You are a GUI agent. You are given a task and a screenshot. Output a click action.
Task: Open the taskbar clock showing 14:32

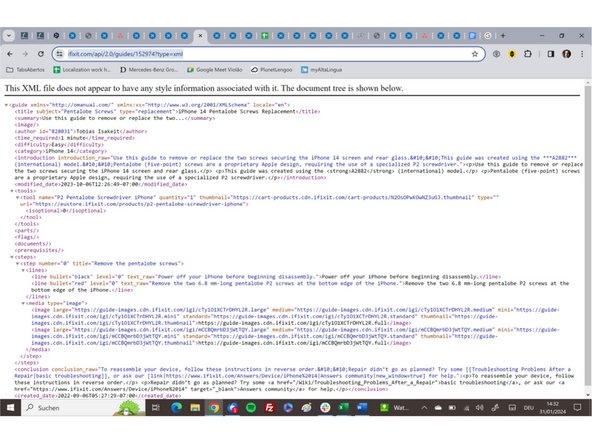552,408
